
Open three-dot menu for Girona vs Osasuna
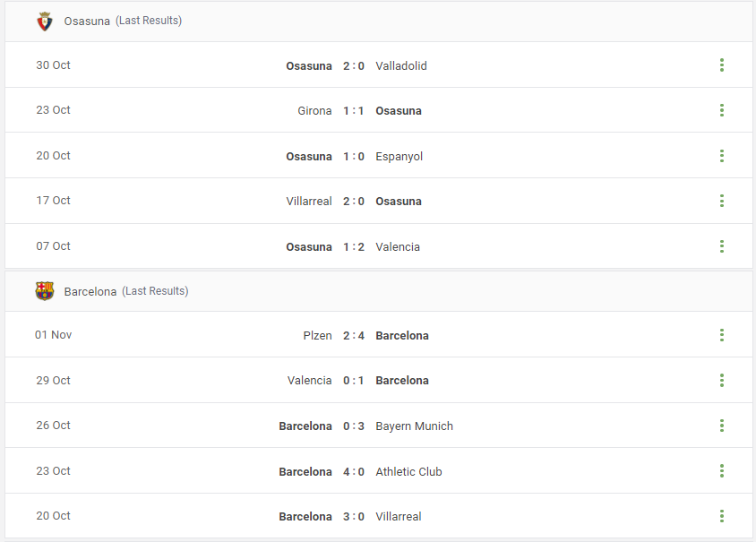tap(722, 110)
